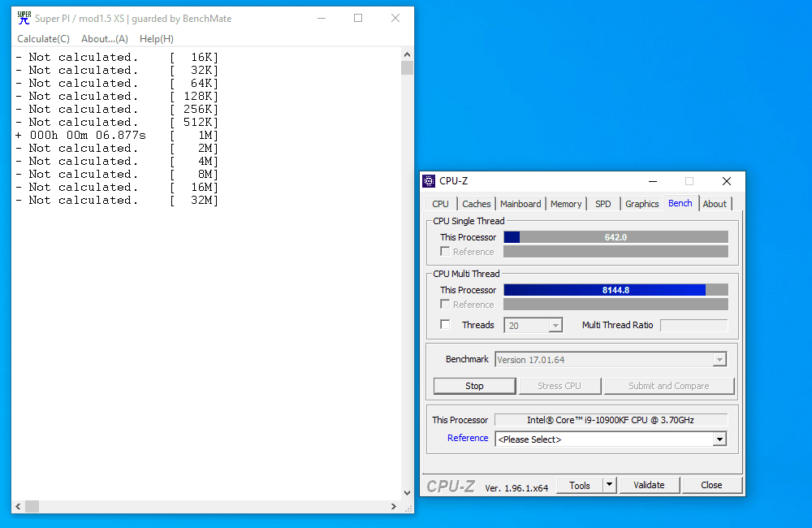Click the blue Reference link label
This screenshot has height=528, width=812.
point(468,438)
